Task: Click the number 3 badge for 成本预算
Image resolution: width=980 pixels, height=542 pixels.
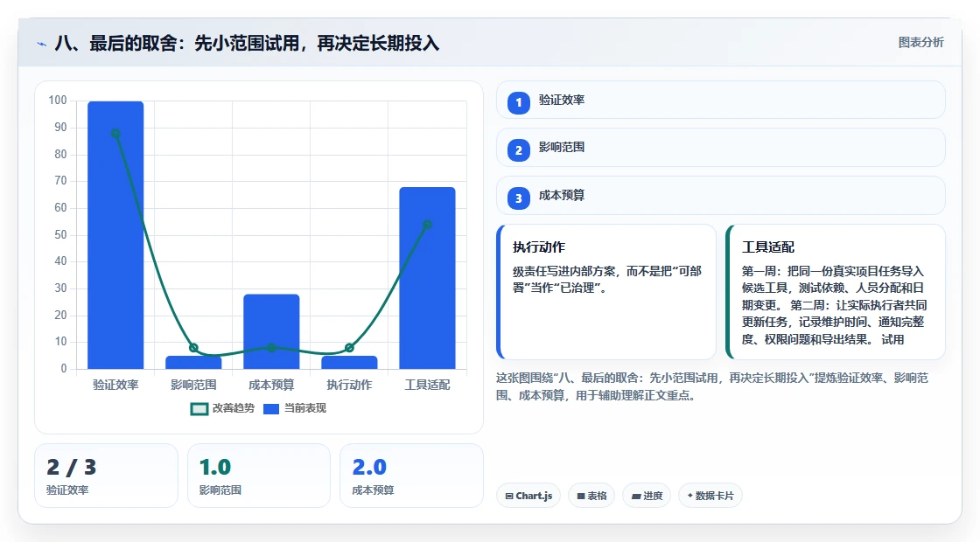Action: tap(518, 198)
